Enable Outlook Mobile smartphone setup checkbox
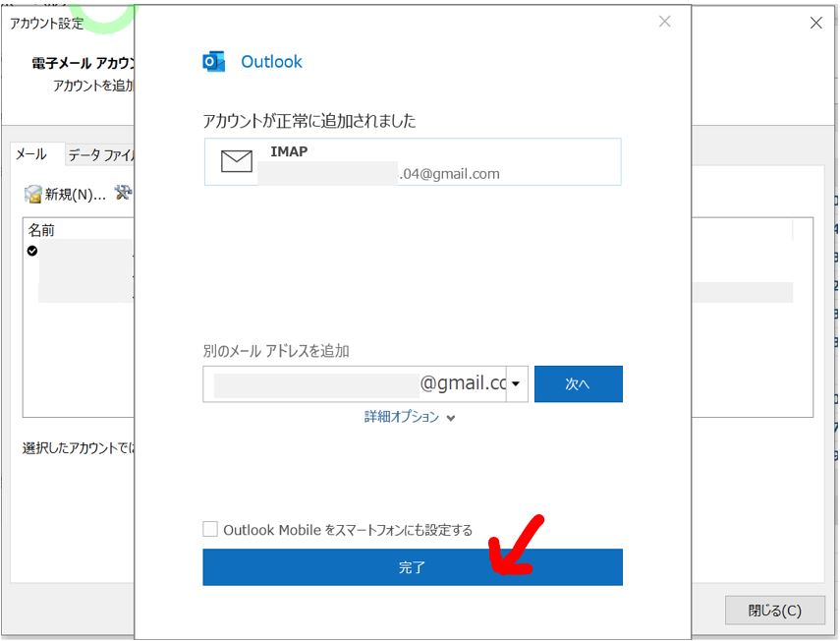 [x=210, y=529]
